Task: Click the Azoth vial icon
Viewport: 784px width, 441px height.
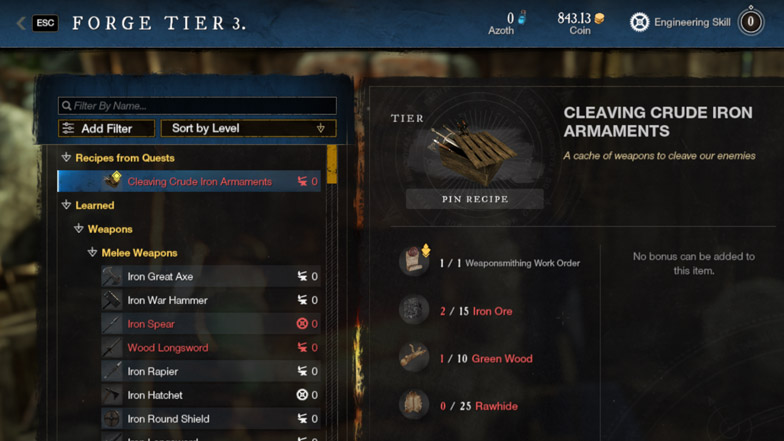Action: [522, 18]
